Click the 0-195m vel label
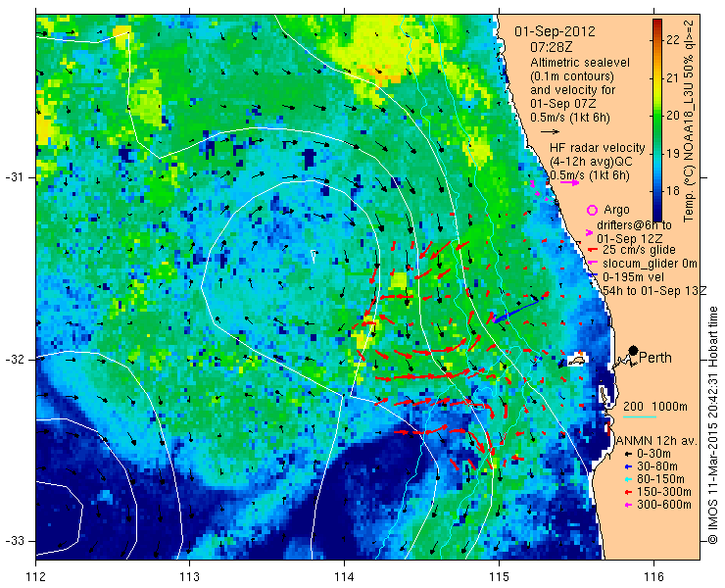Screen dimensions: 725x588 tap(633, 276)
